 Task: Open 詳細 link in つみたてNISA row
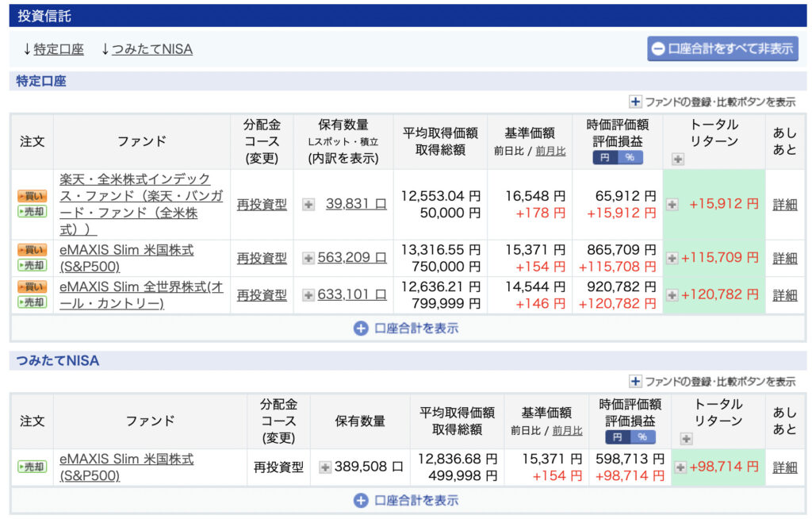tap(784, 467)
